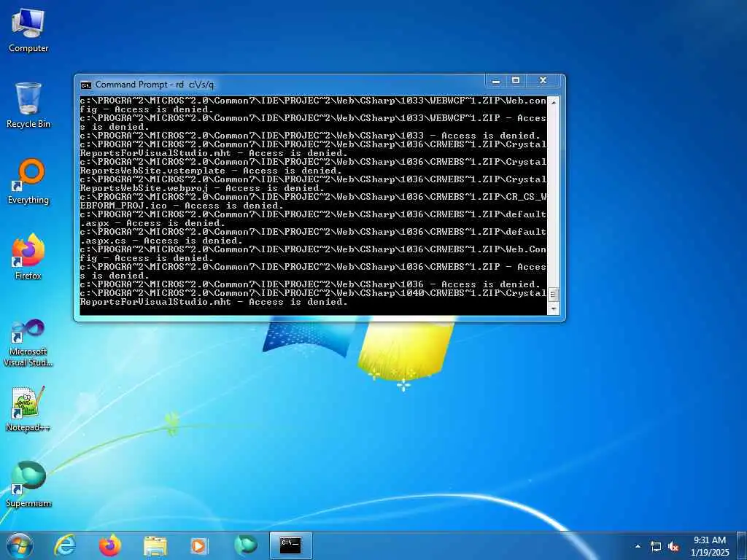Open the clock showing 9:31 AM
The width and height of the screenshot is (747, 560).
click(x=710, y=546)
